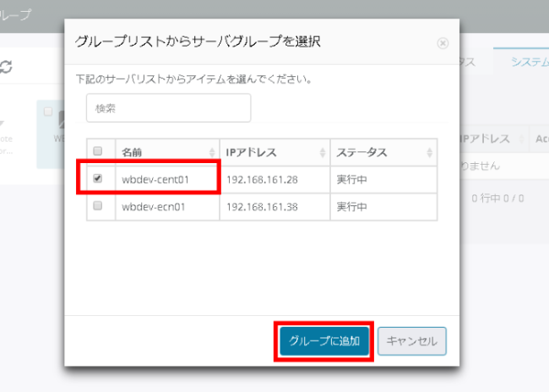This screenshot has width=549, height=392.
Task: Click the refresh icon behind the dialog
Action: [6, 67]
